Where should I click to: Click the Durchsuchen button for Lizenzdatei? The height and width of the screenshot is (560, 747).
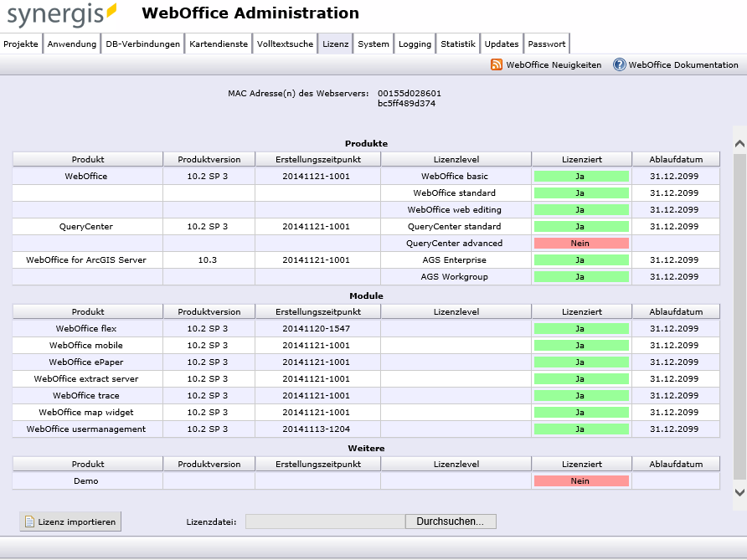450,521
